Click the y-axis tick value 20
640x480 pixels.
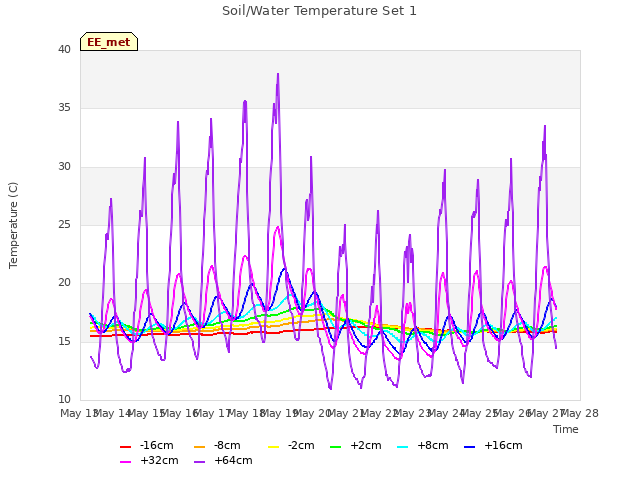[x=64, y=282]
